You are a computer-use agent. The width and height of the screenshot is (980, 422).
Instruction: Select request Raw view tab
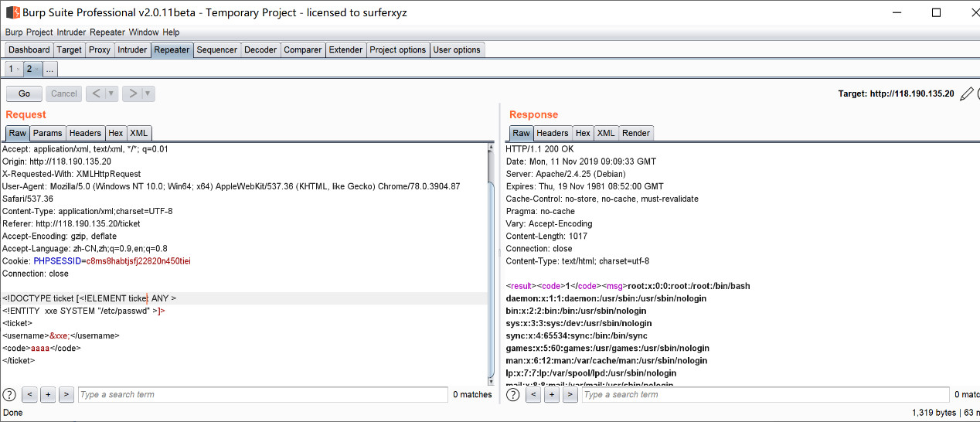[x=17, y=133]
